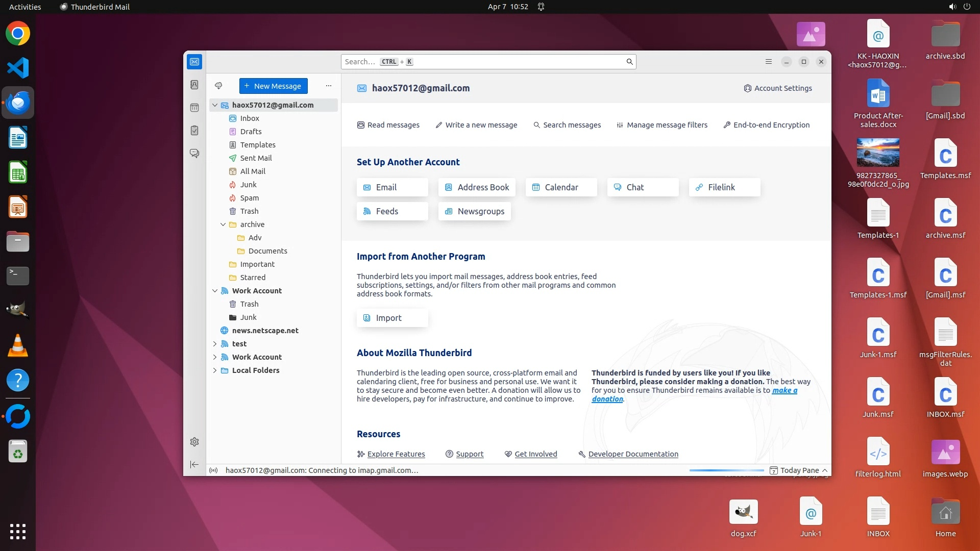Select the Sent Mail folder
The image size is (980, 551).
click(x=256, y=158)
